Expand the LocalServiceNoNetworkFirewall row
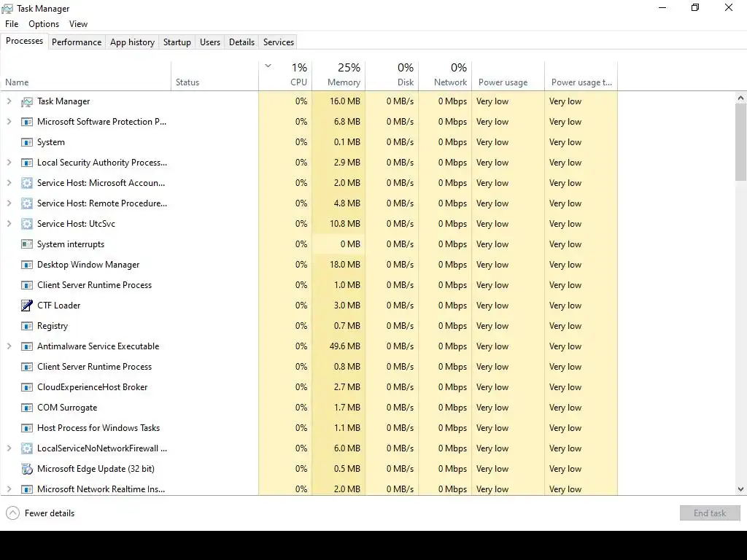The height and width of the screenshot is (560, 747). pyautogui.click(x=9, y=448)
